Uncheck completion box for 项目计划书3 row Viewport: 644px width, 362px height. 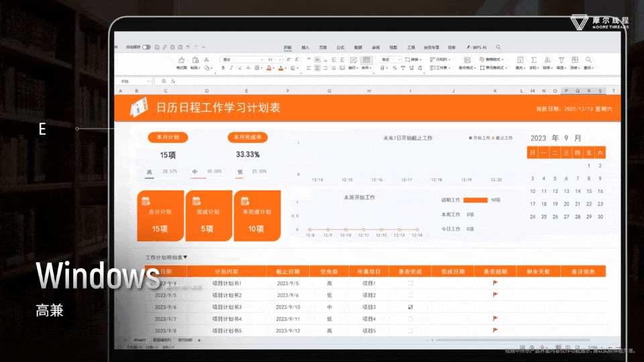(x=411, y=307)
